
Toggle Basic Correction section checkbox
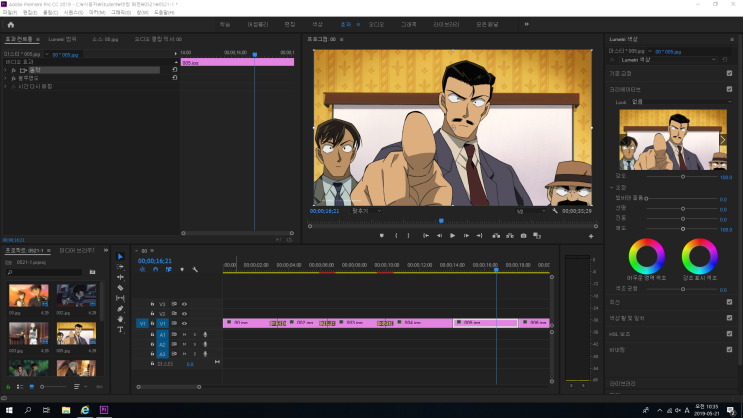729,73
